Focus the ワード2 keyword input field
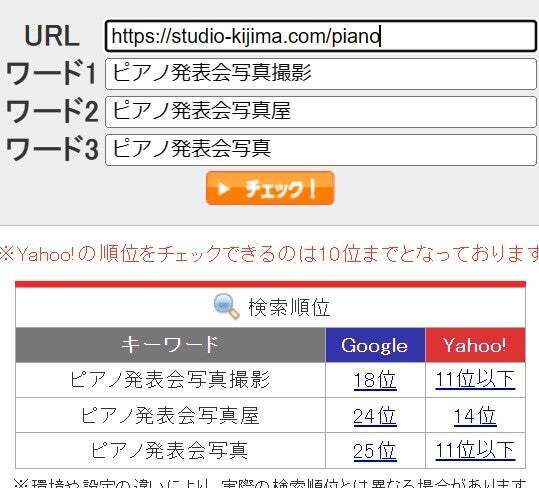This screenshot has width=539, height=488. pyautogui.click(x=321, y=112)
